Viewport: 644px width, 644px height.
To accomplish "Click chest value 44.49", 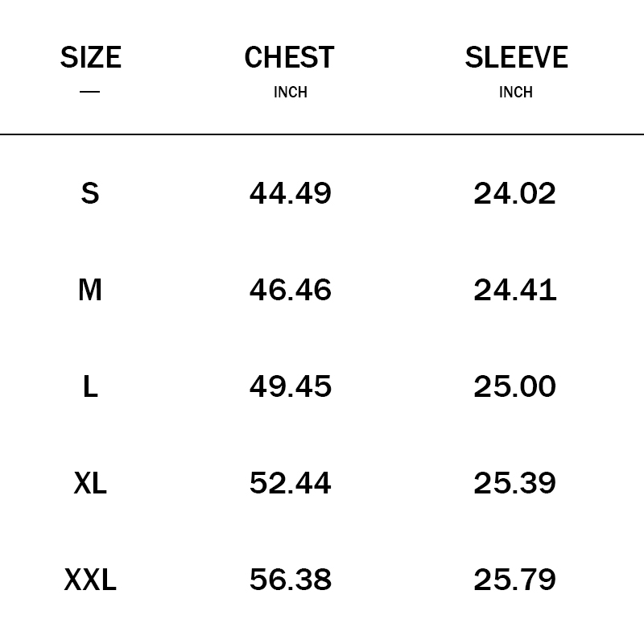I will coord(290,193).
